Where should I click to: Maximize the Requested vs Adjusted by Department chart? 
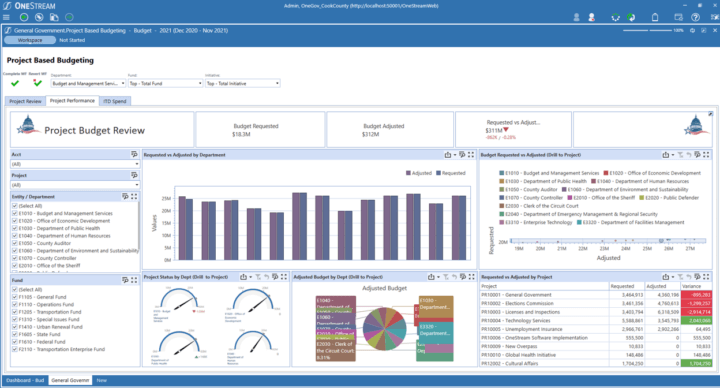(x=471, y=155)
